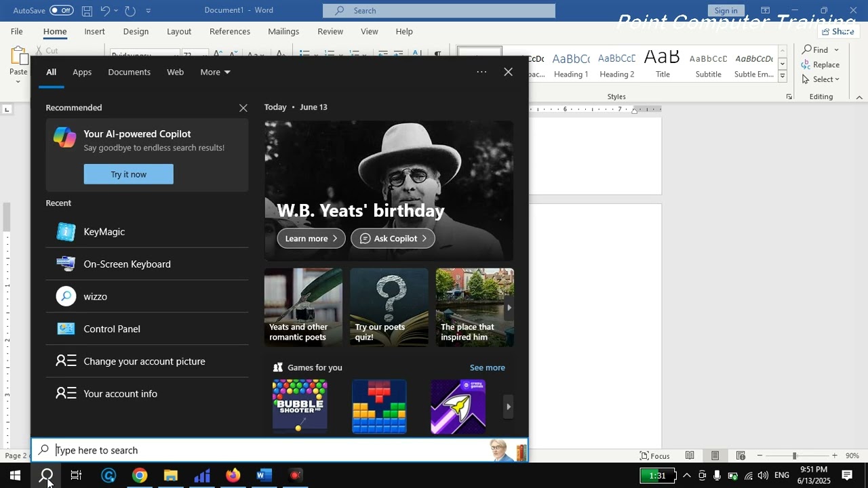Dismiss the Recommended Copilot card
Screen dimensions: 868x488
tap(243, 108)
